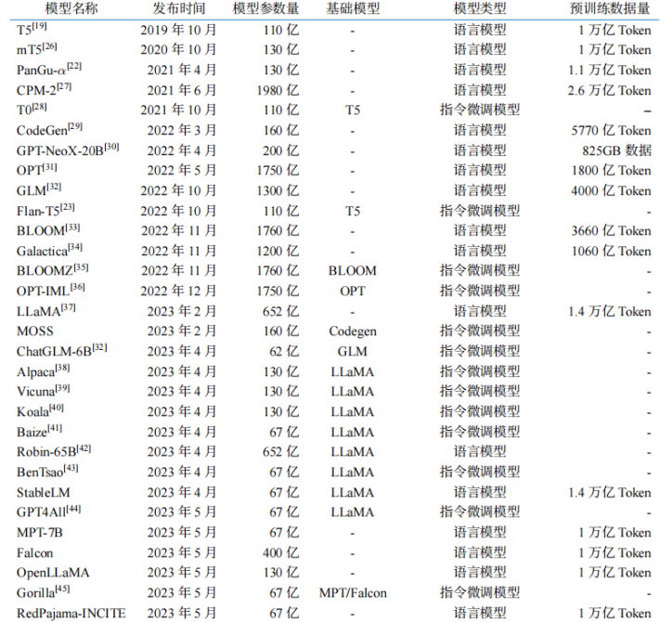Click the 2022 年 3 月 release date
This screenshot has height=622, width=672.
182,130
